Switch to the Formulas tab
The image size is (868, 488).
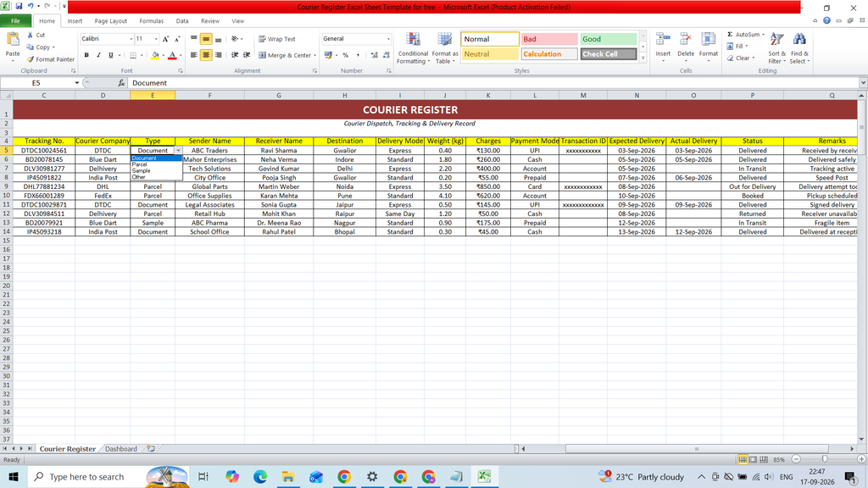pos(152,21)
